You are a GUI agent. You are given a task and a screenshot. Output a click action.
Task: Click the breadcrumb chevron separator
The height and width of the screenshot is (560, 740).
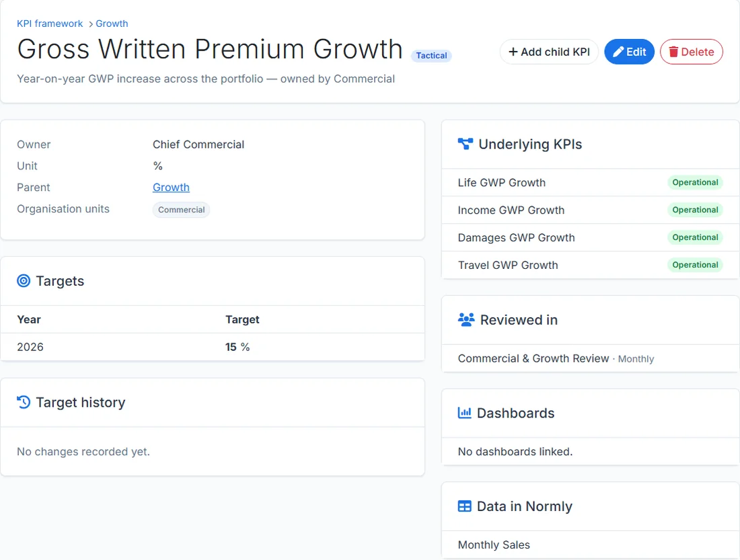tap(91, 24)
